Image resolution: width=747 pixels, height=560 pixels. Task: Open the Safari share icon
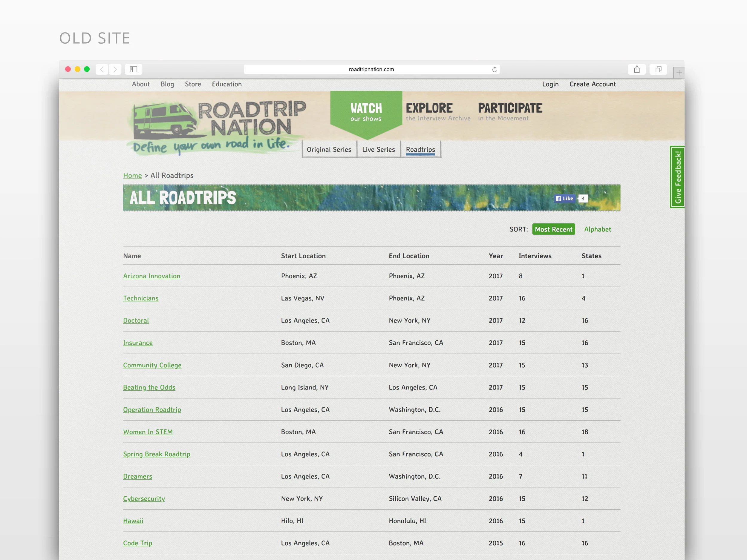[x=636, y=69]
